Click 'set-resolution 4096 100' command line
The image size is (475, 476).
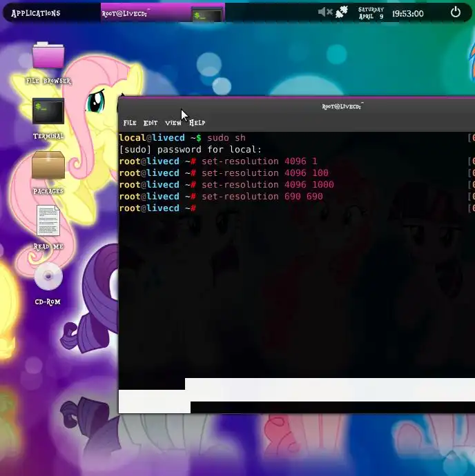[x=264, y=173]
